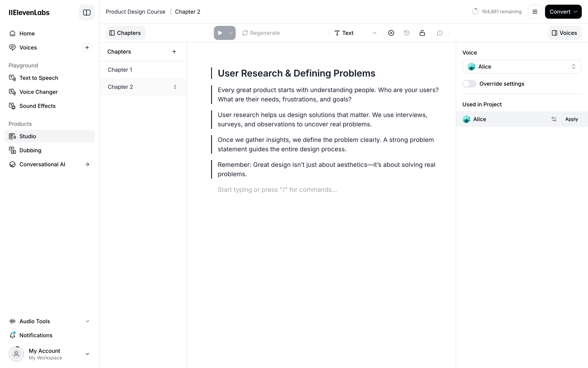Open Home in the sidebar
588x368 pixels.
tap(50, 33)
